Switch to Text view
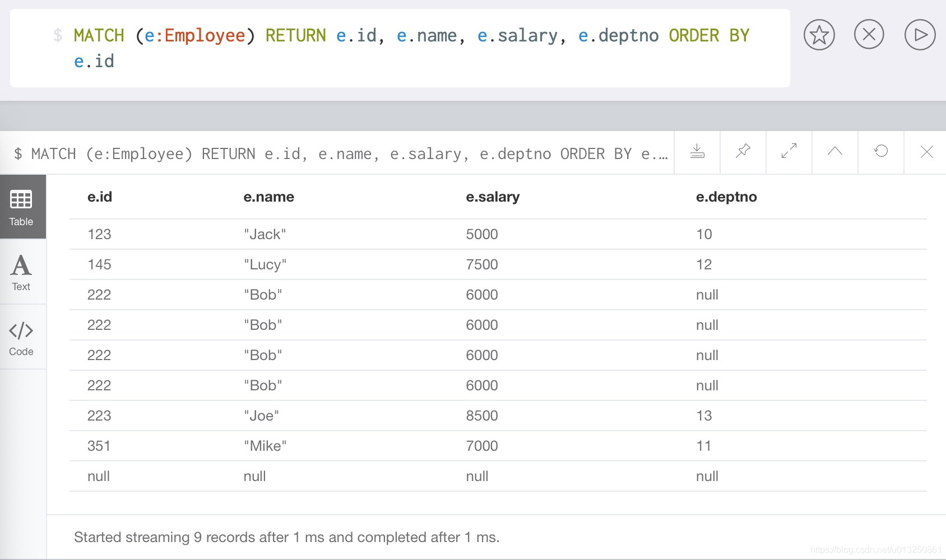 (x=21, y=272)
